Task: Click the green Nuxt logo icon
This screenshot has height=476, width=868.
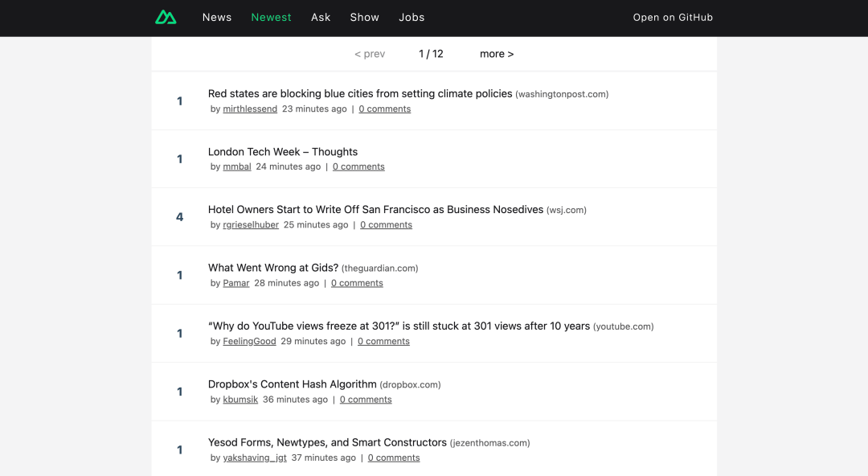Action: (166, 17)
